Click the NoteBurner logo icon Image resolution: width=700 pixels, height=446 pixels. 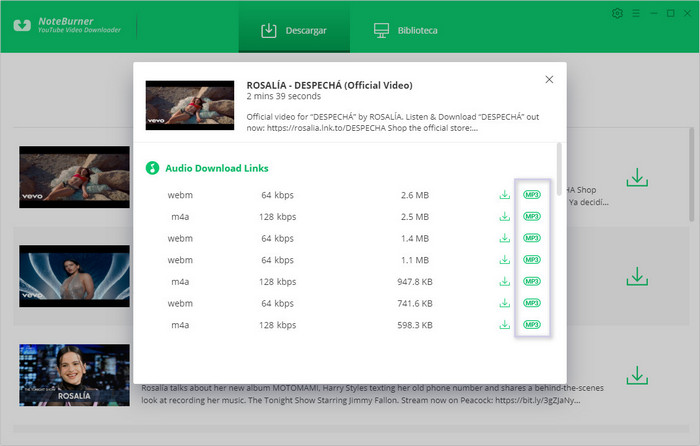[x=22, y=25]
